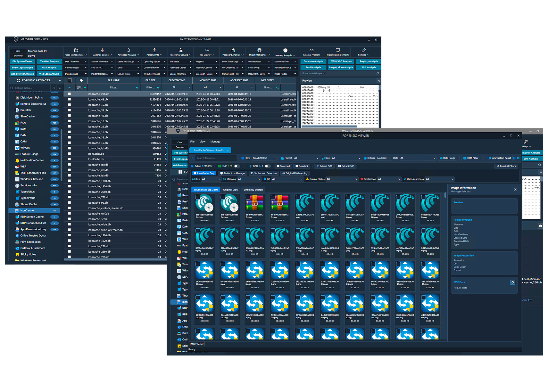Click the collapse-all double chevron beside Search menu

click(x=54, y=88)
